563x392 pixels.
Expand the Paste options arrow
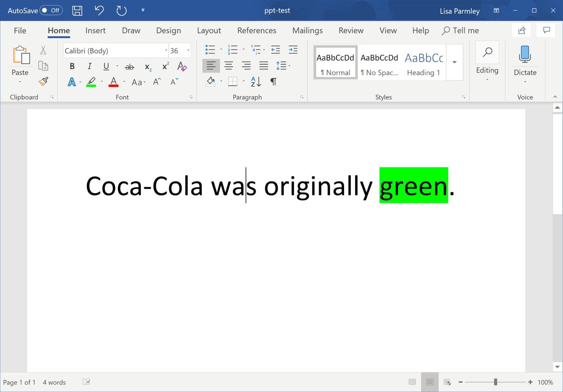(x=20, y=82)
